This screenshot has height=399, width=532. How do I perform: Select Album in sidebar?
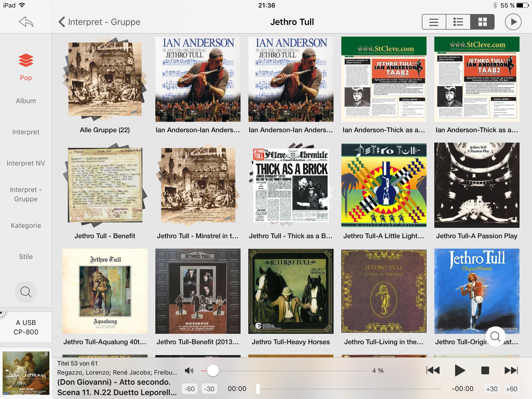click(26, 101)
